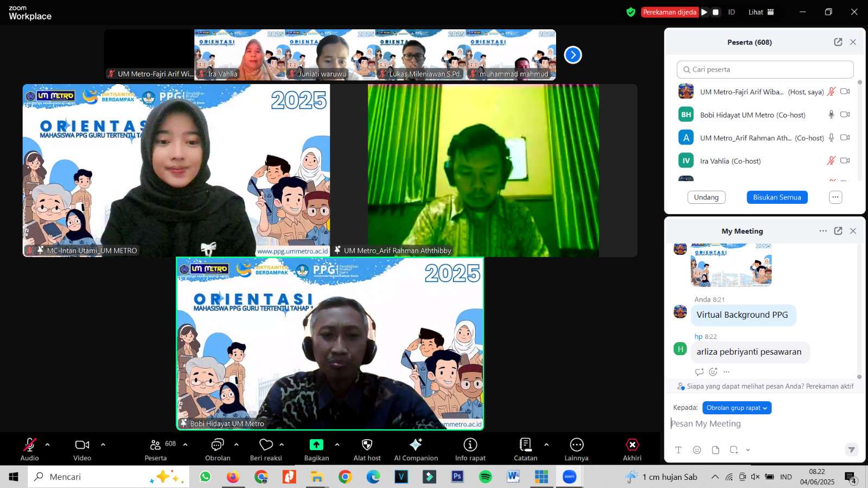Expand the Video options arrow
The image size is (868, 488).
(x=103, y=445)
